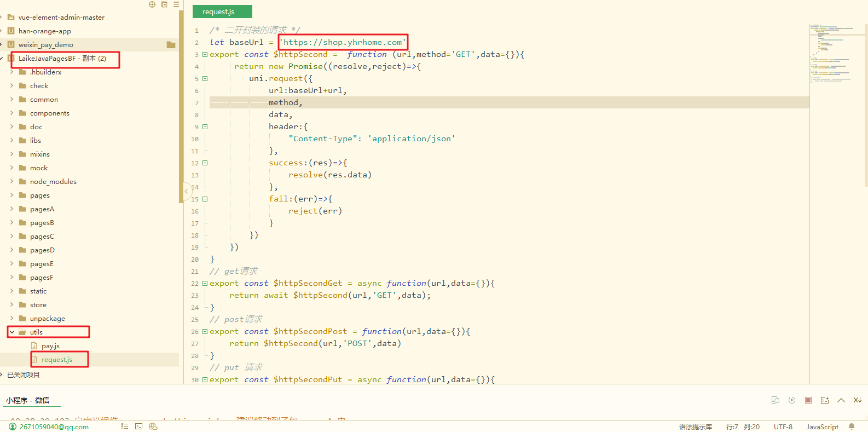Image resolution: width=868 pixels, height=432 pixels.
Task: Hide sidebar using the round splitter arrow
Action: 186,192
